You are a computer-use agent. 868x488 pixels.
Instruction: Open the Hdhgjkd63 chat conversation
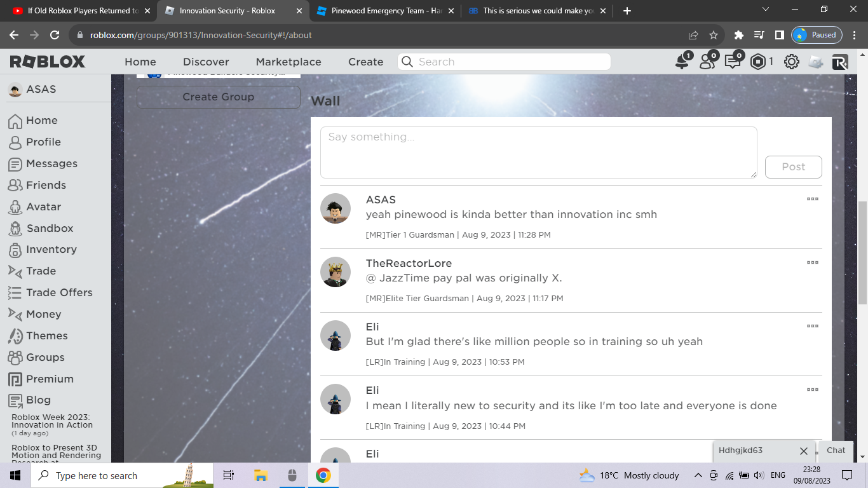click(x=740, y=451)
